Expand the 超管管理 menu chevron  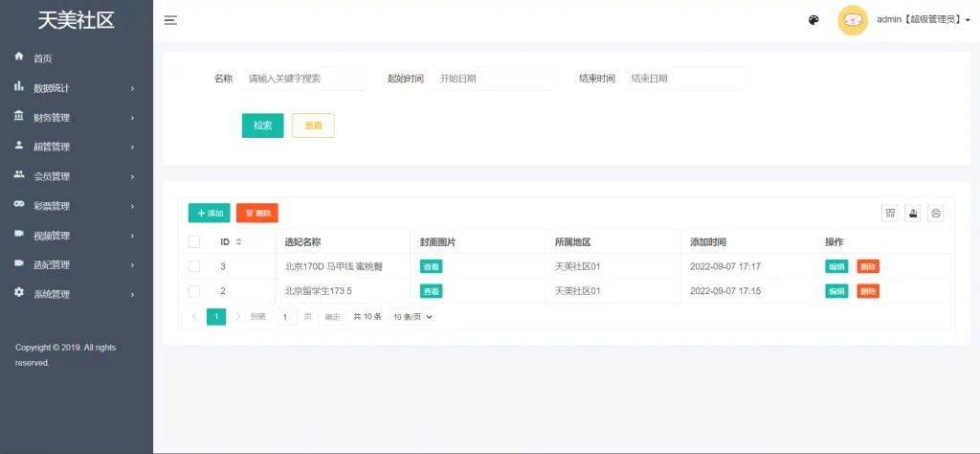click(x=132, y=148)
